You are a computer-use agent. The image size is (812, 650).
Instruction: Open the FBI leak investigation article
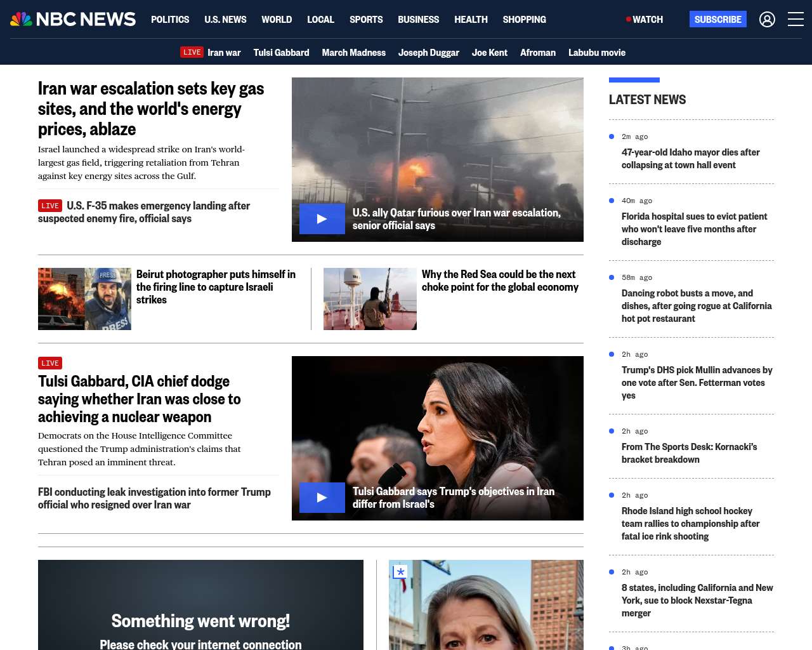[x=154, y=498]
